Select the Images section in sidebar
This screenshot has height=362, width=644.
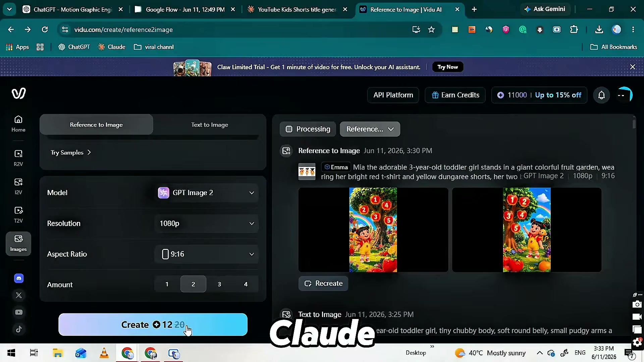click(18, 243)
